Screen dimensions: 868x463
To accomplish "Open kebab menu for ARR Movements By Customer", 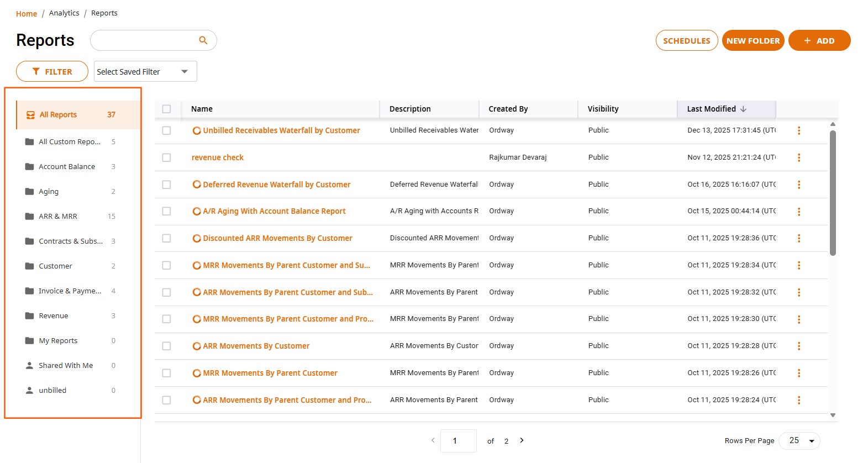I will [x=799, y=346].
